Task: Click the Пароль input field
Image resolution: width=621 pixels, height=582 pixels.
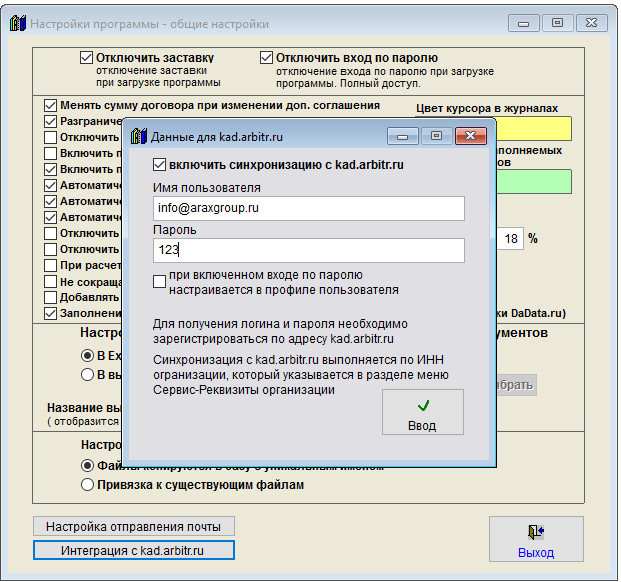Action: (309, 250)
